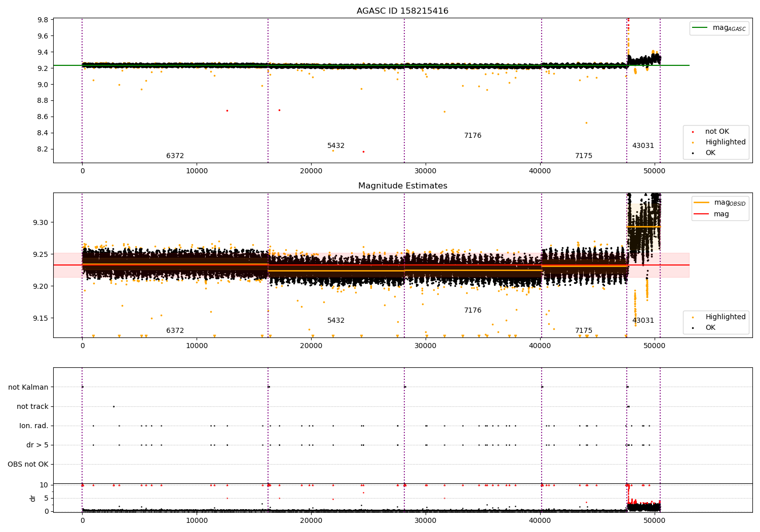Image resolution: width=760 pixels, height=532 pixels.
Task: Click obsid label 5432 in the top panel
Action: [x=336, y=146]
